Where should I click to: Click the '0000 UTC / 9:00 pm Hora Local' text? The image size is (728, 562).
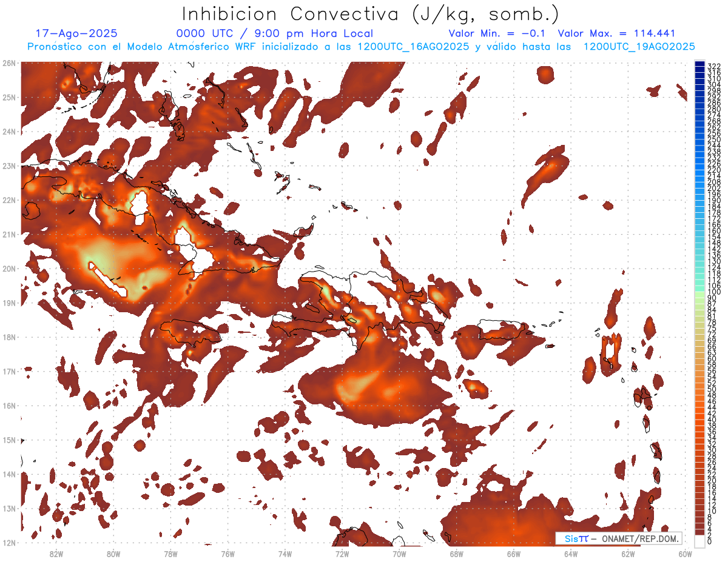point(274,34)
